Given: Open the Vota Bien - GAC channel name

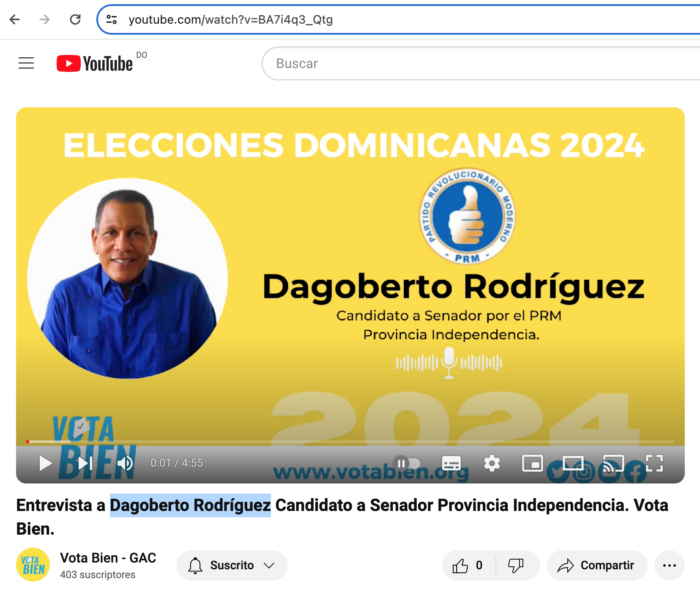Looking at the screenshot, I should pyautogui.click(x=108, y=558).
